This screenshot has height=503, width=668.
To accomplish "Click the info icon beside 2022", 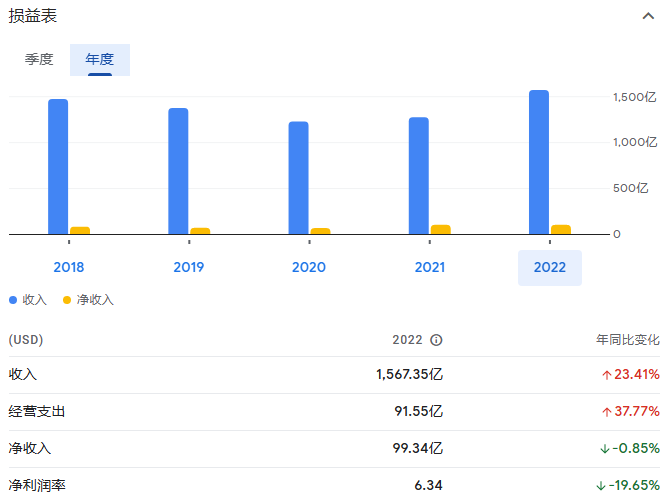I will point(436,340).
